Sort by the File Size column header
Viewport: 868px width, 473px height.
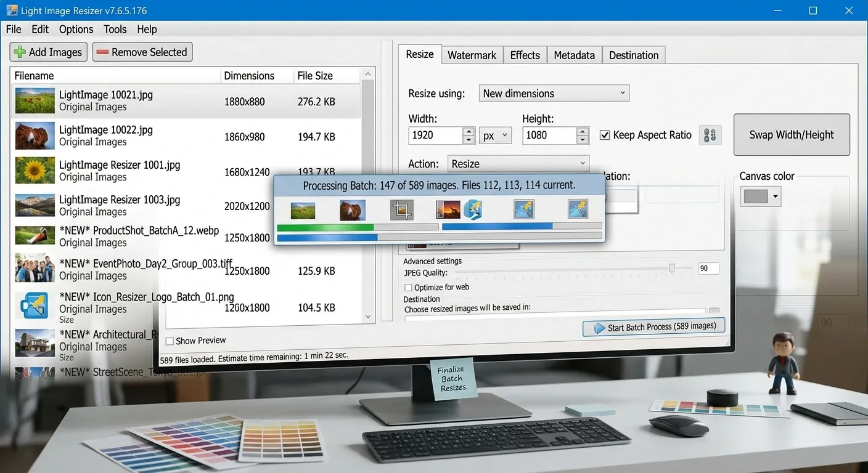(327, 76)
